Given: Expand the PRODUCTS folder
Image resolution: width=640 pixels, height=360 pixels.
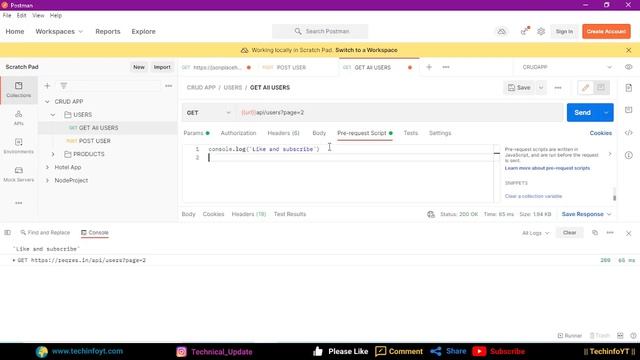Looking at the screenshot, I should (x=53, y=154).
